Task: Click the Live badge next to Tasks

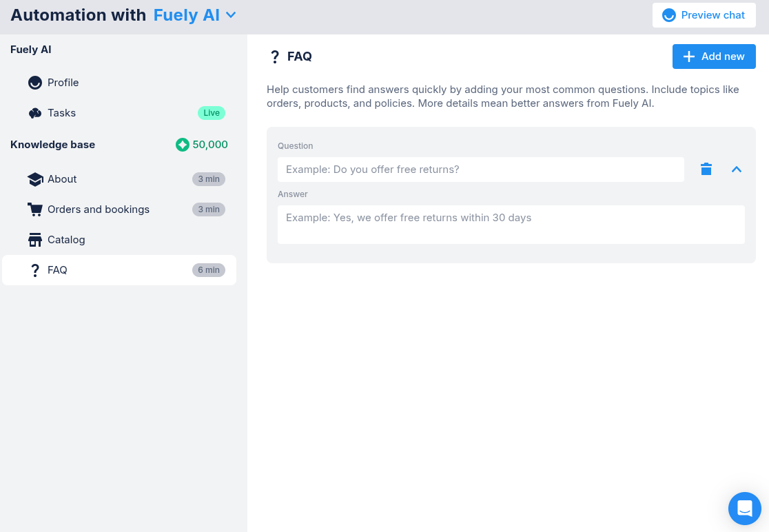Action: click(x=212, y=113)
